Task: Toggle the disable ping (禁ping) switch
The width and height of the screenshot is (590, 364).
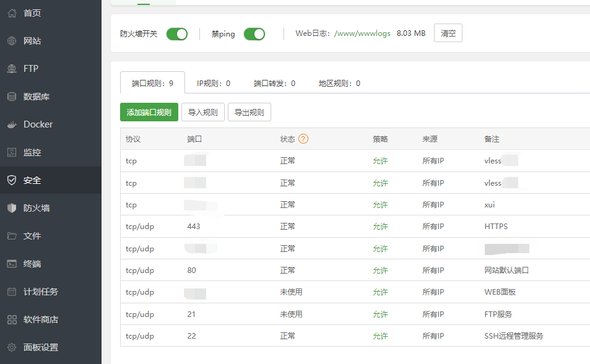Action: [254, 34]
